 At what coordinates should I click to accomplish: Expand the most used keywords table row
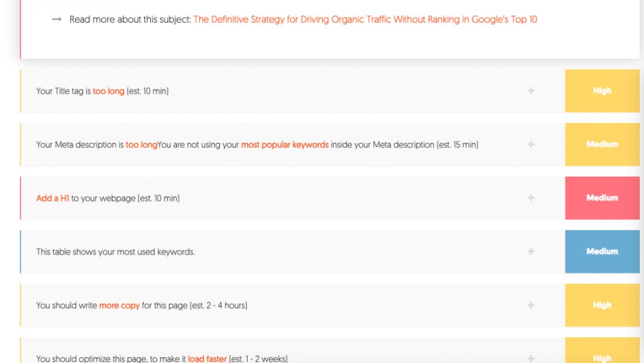pos(531,251)
